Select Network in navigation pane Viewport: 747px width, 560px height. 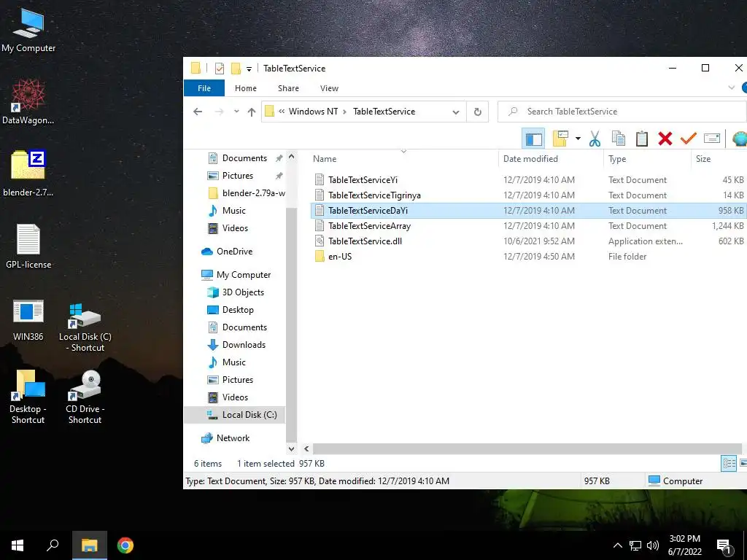click(x=225, y=438)
